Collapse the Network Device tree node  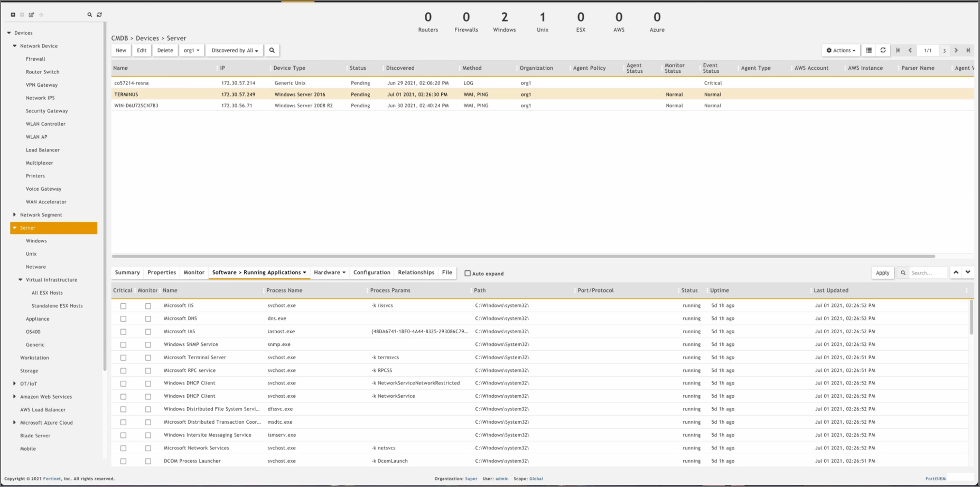[x=15, y=46]
